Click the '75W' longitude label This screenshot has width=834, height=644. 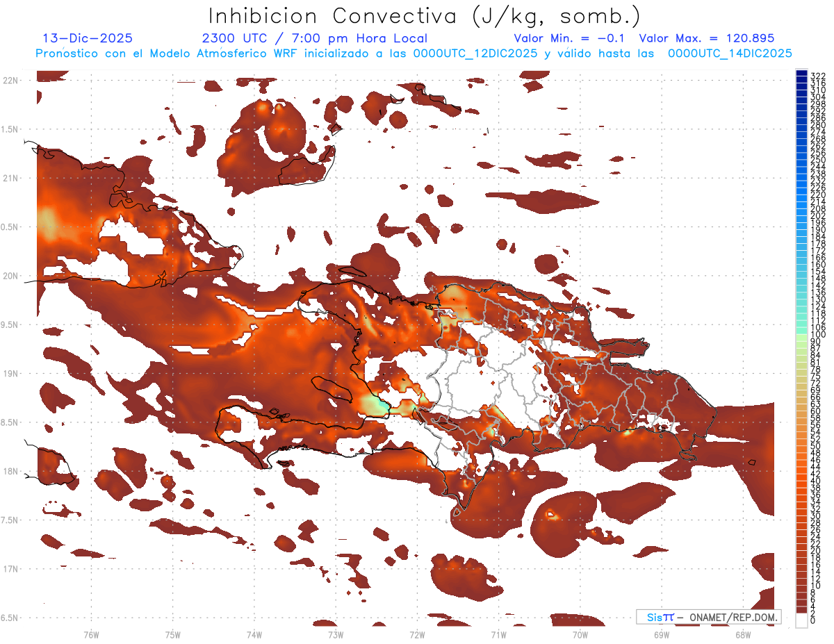(x=172, y=635)
